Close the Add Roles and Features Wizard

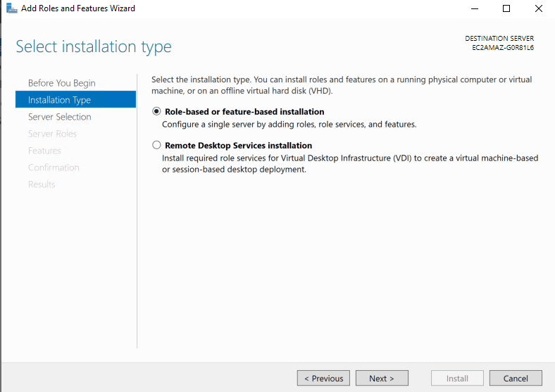(539, 8)
